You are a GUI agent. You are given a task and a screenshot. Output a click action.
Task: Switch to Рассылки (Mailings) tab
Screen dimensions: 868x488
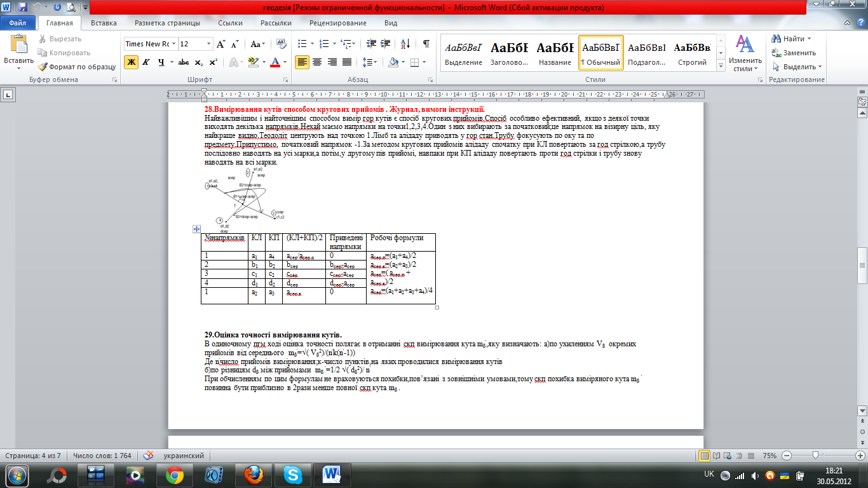[276, 23]
